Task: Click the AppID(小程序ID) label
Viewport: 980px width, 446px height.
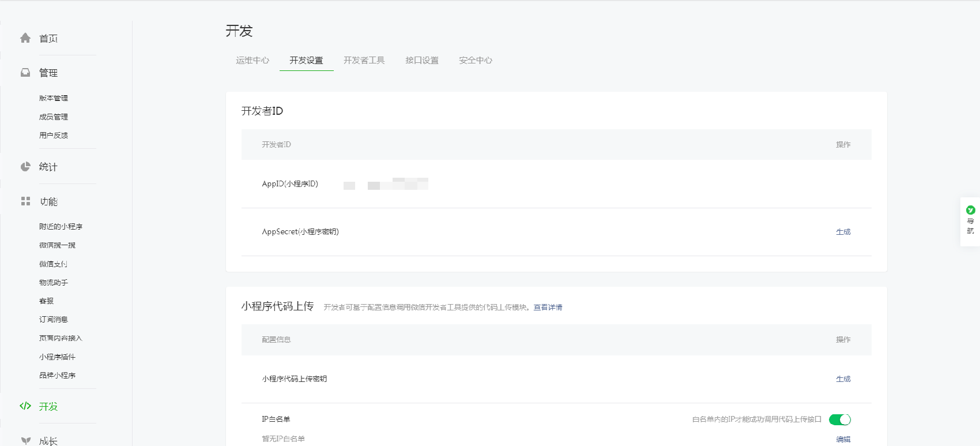Action: pos(290,184)
